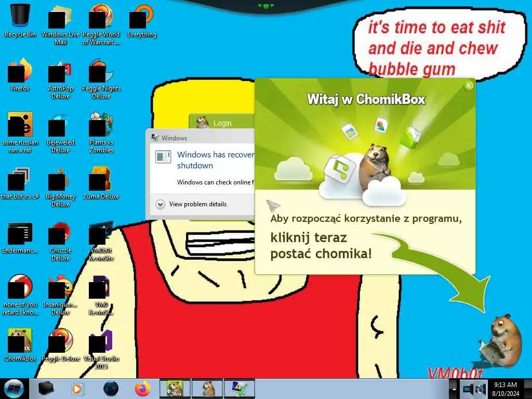Open the Peggle Nights Deluxe desktop icon

(101, 79)
